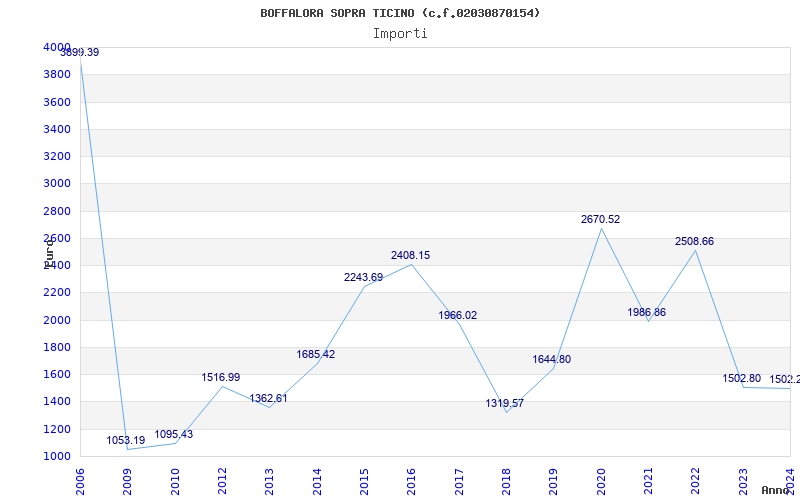This screenshot has width=800, height=500.
Task: Click the 2020 peak point on the line
Action: (x=601, y=229)
